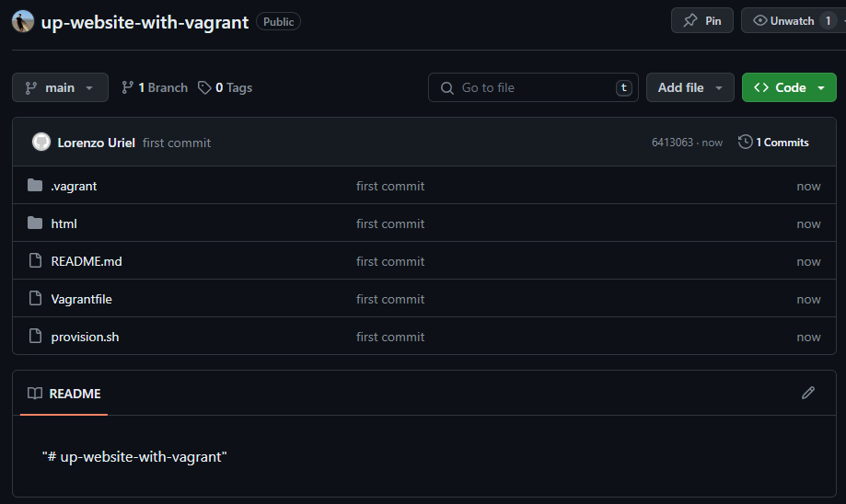
Task: Select the README tab
Action: 64,394
